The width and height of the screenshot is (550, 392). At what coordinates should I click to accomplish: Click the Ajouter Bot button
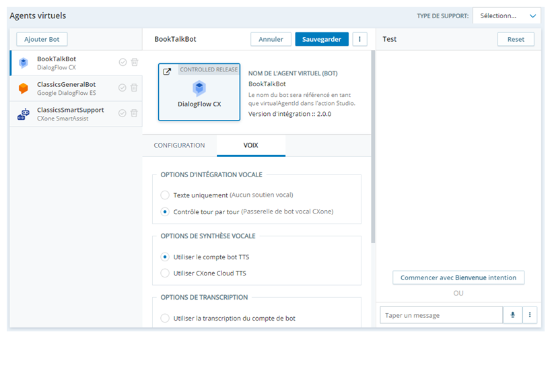(x=41, y=39)
